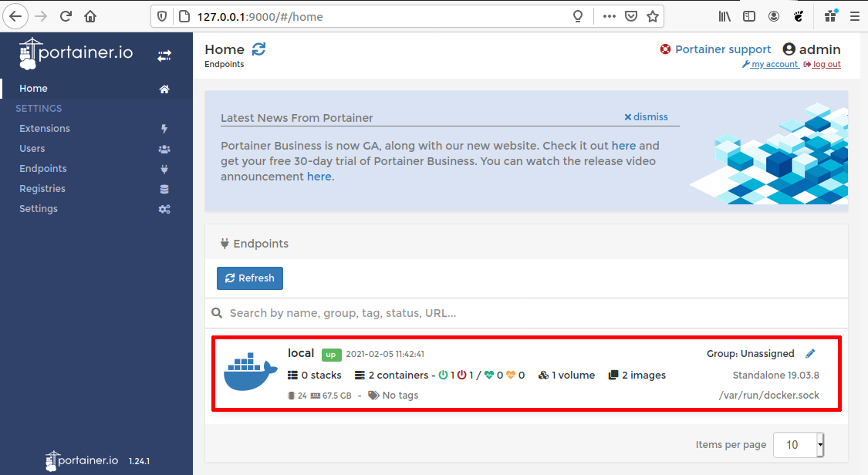This screenshot has height=475, width=868.
Task: Go back with browser back arrow
Action: pos(15,17)
